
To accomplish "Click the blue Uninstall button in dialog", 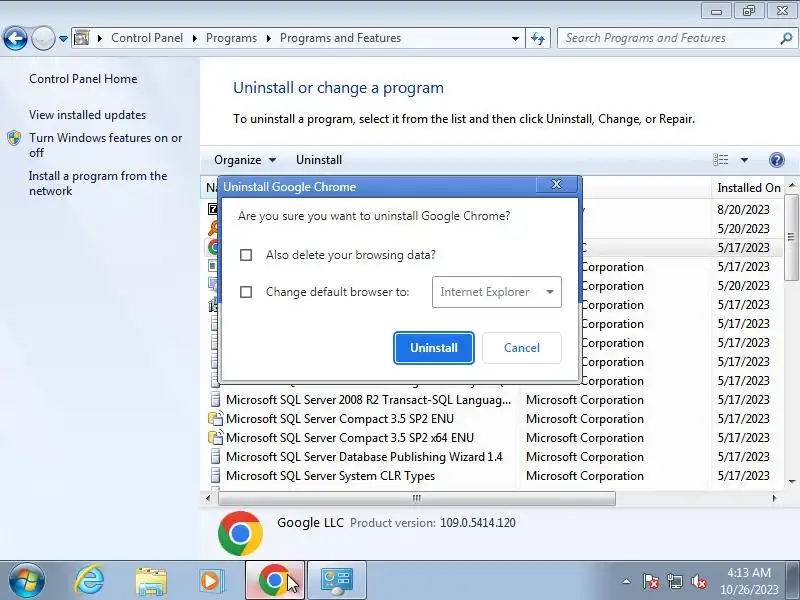I will 434,347.
